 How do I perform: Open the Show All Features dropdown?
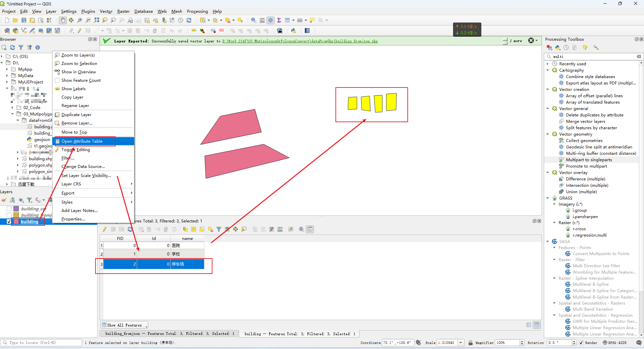coord(124,325)
